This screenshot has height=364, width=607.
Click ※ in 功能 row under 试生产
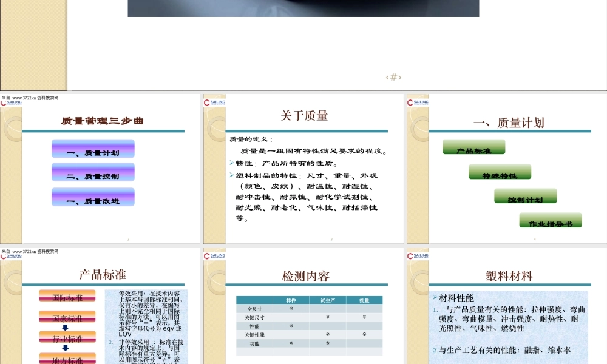[328, 343]
